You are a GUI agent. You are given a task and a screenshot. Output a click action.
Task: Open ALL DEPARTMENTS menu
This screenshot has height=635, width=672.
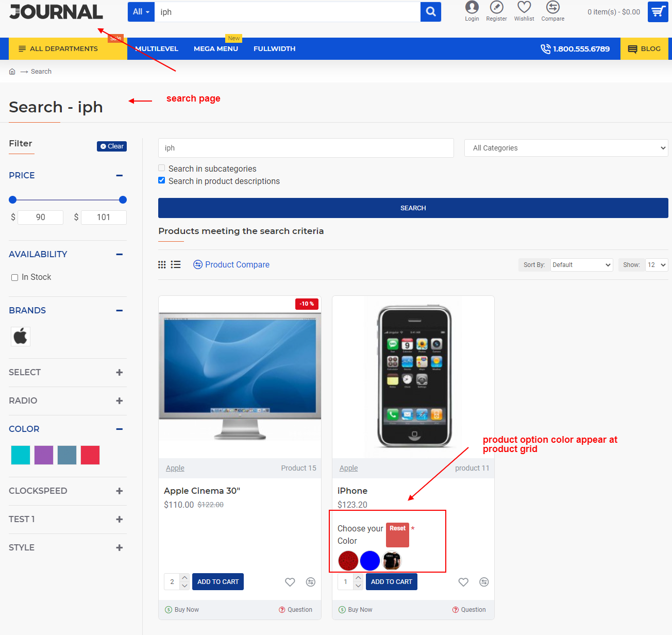pos(68,49)
